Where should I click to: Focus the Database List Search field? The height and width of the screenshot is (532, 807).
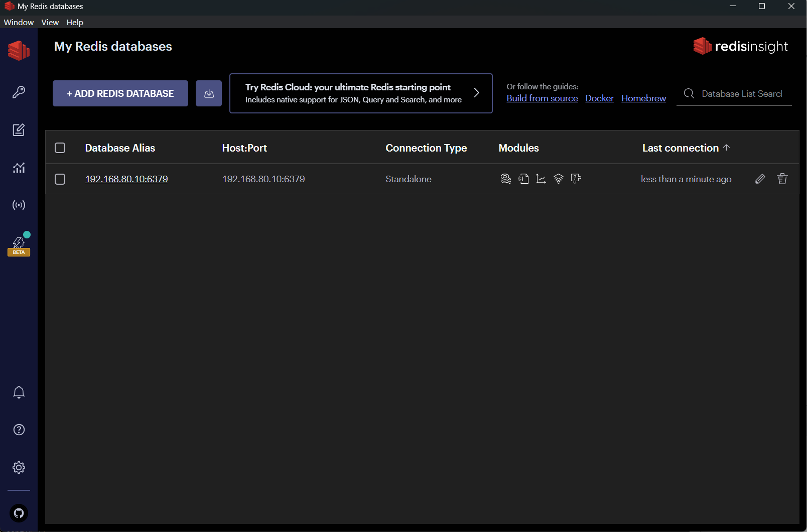pyautogui.click(x=734, y=94)
